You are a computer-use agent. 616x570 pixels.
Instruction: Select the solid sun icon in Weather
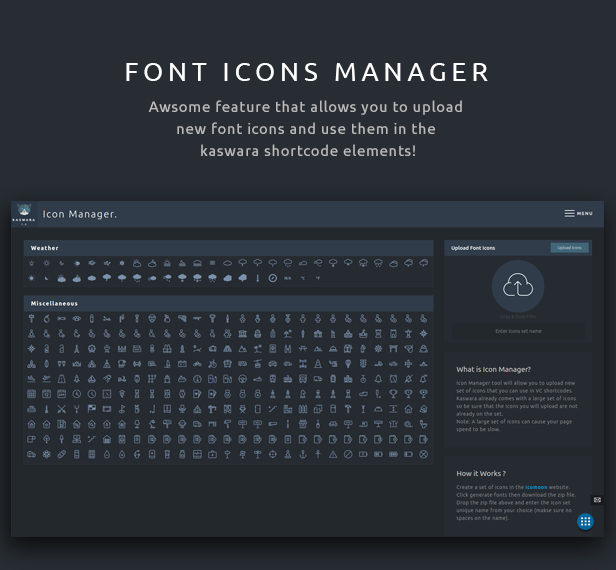pos(31,278)
